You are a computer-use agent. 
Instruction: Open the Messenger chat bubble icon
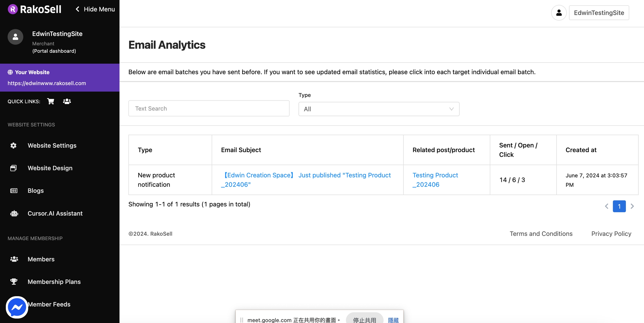[x=17, y=307]
